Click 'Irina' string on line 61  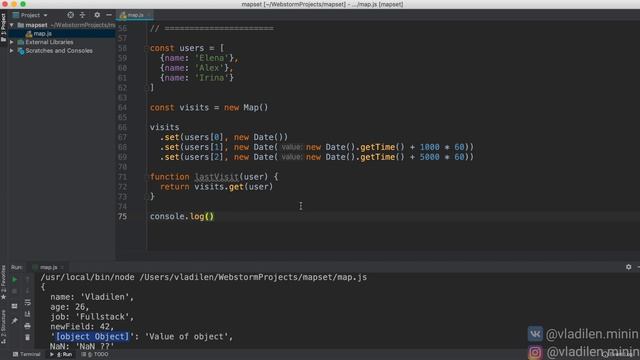coord(211,78)
